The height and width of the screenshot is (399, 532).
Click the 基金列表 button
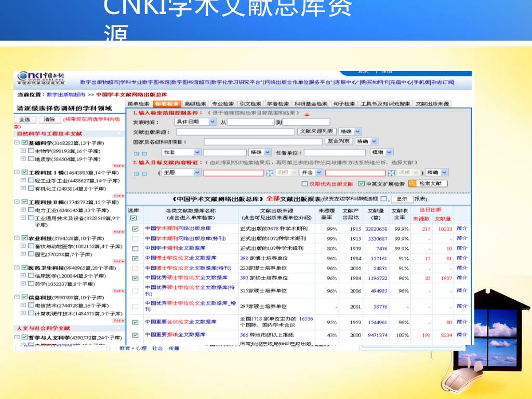pos(338,141)
